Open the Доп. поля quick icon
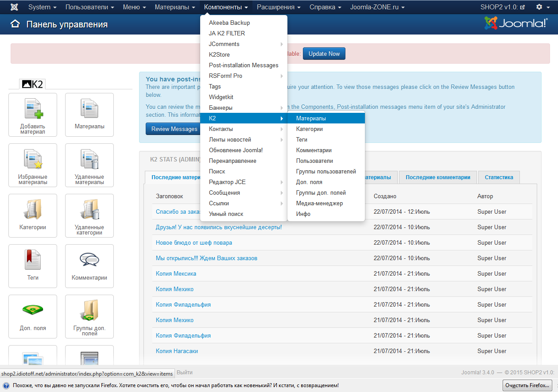 tap(33, 316)
